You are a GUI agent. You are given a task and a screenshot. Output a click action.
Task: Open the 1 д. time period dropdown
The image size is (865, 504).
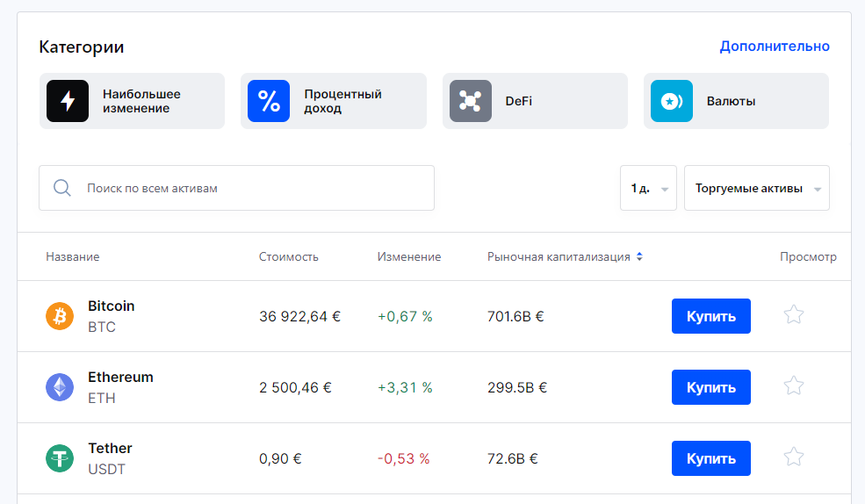point(648,188)
